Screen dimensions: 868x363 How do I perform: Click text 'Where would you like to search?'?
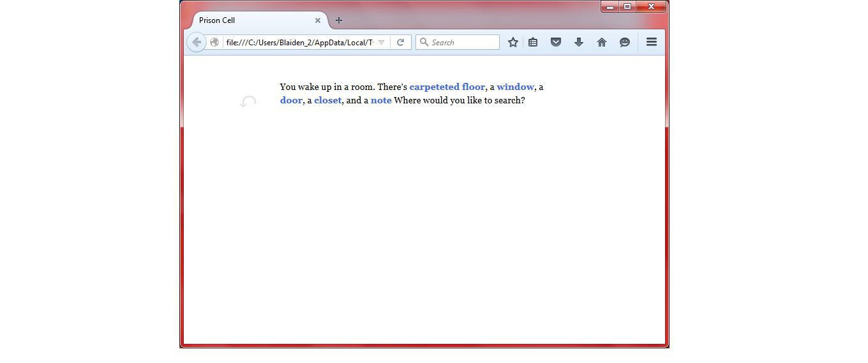[x=460, y=100]
